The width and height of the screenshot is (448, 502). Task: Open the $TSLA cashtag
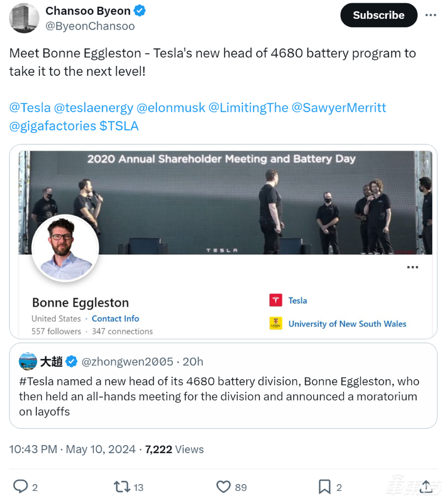tap(119, 126)
